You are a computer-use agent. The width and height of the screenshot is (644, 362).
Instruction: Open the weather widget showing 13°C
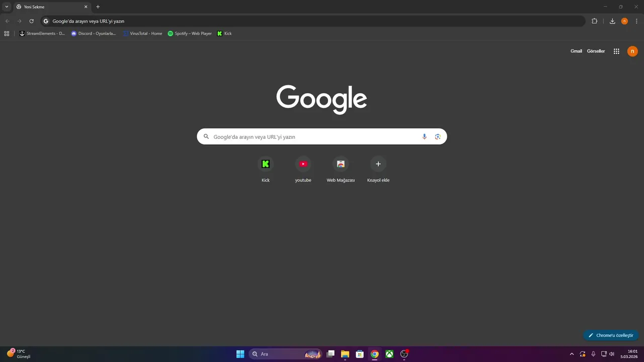pyautogui.click(x=19, y=354)
